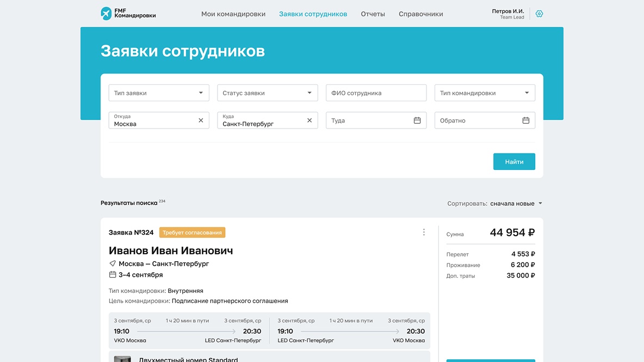The image size is (644, 362).
Task: Click the Требует согласования status badge
Action: [191, 232]
